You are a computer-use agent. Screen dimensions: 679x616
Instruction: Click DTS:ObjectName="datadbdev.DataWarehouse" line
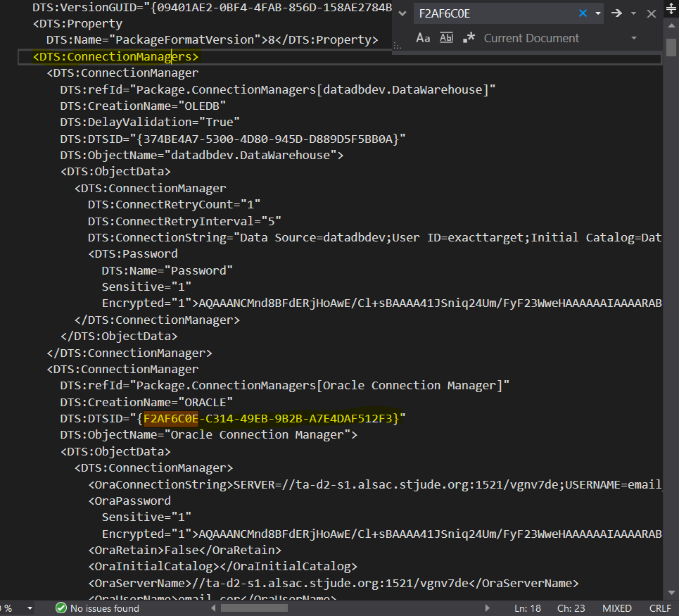coord(202,155)
